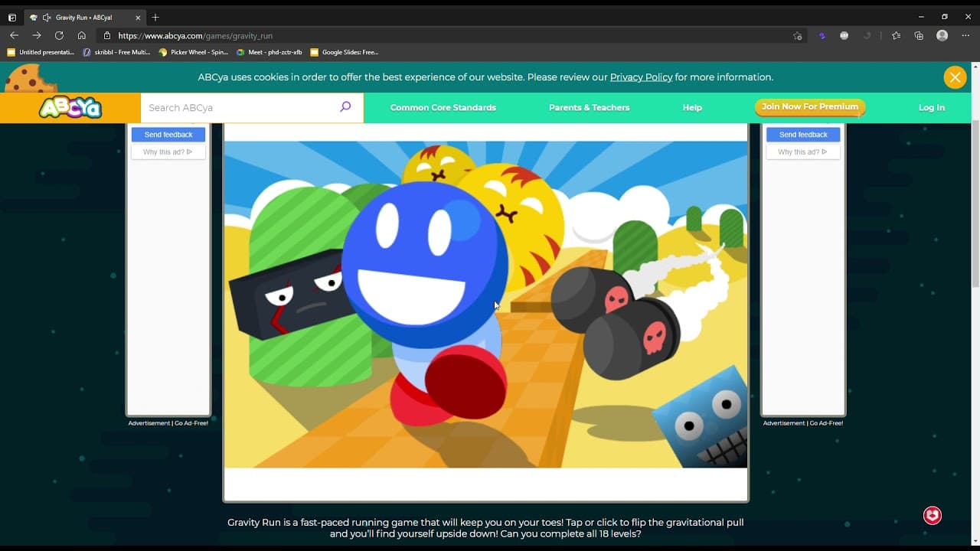Open the Collections panel
The width and height of the screenshot is (980, 551).
pos(919,35)
